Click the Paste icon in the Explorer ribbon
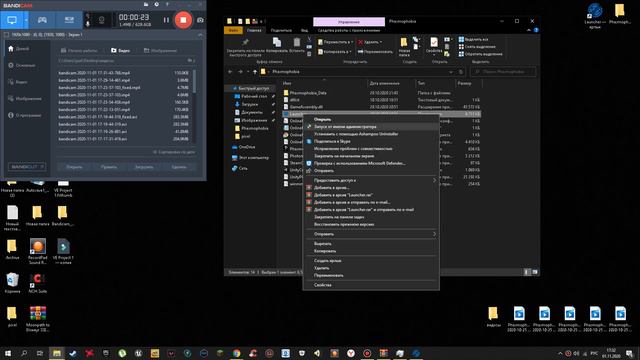 click(x=297, y=45)
